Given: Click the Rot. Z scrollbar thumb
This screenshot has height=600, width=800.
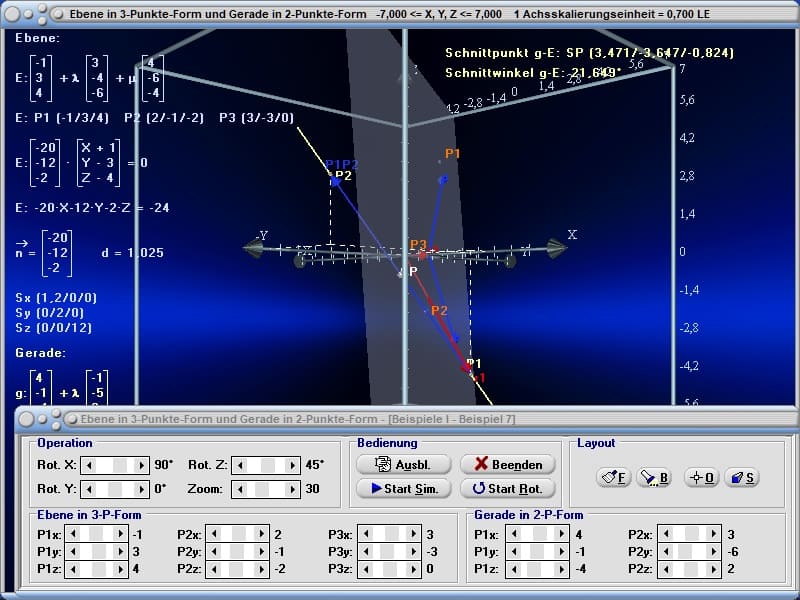Looking at the screenshot, I should pyautogui.click(x=268, y=465).
